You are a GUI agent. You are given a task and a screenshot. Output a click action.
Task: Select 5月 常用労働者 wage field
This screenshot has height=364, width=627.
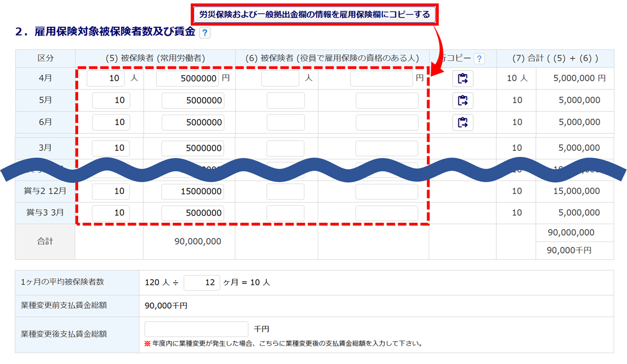point(193,101)
